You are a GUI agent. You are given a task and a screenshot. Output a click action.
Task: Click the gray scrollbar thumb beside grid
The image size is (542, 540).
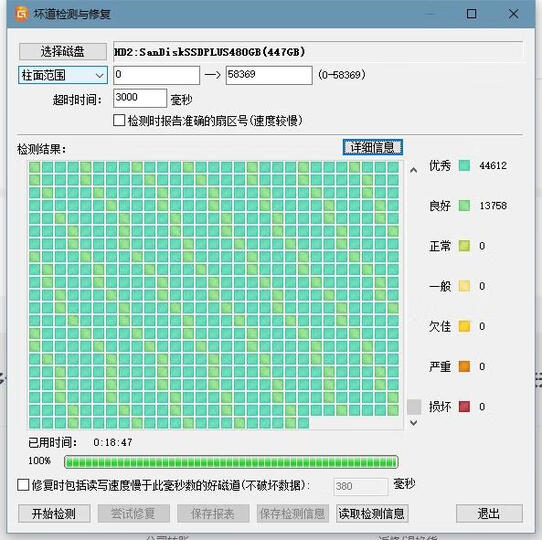tap(414, 407)
